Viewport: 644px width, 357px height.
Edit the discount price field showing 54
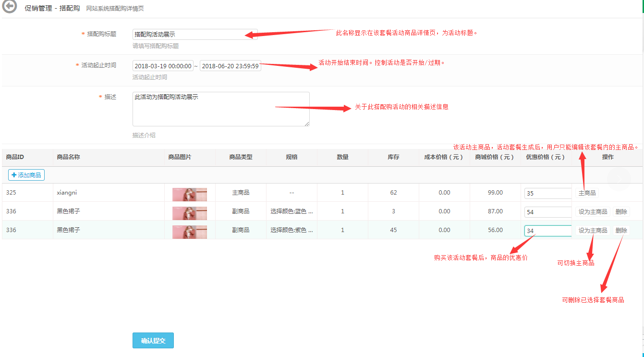click(547, 212)
